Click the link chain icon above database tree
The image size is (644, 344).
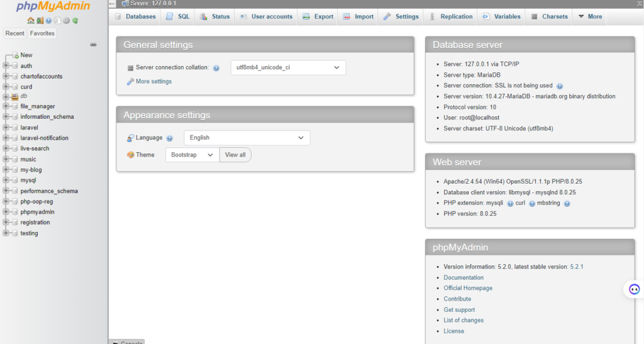click(93, 45)
